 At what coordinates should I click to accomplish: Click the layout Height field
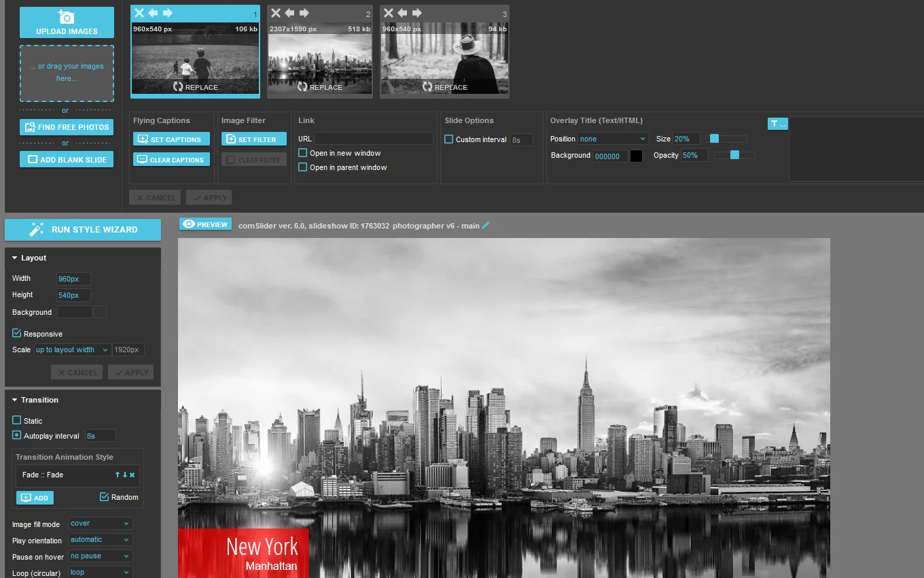click(73, 295)
